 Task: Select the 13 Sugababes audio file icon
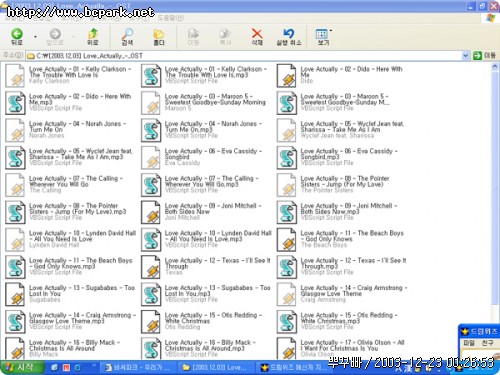click(15, 294)
